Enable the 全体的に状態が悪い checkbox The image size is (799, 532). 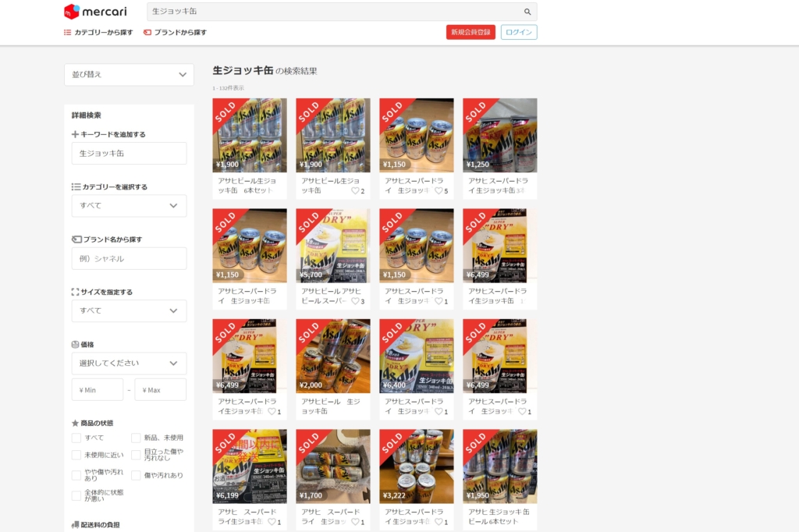76,495
